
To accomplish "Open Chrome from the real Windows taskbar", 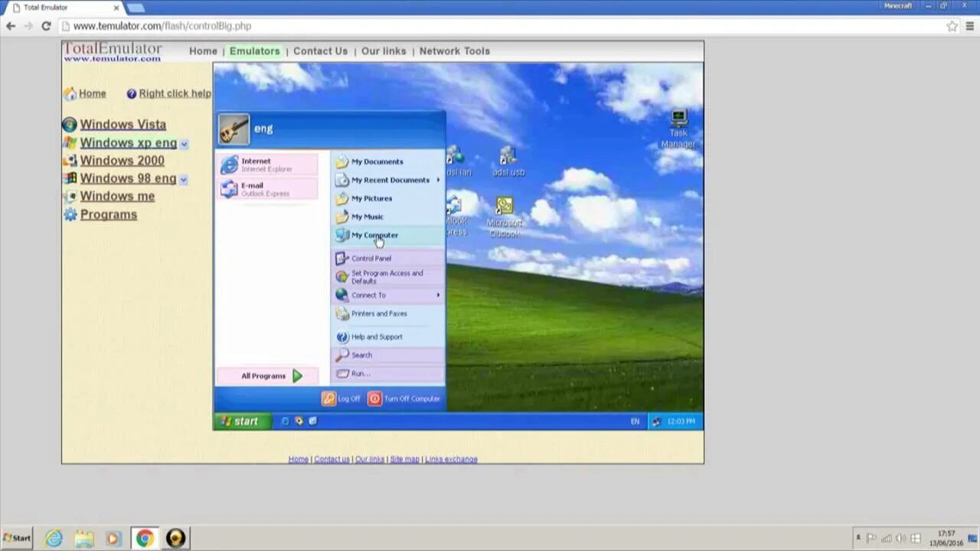I will point(144,539).
